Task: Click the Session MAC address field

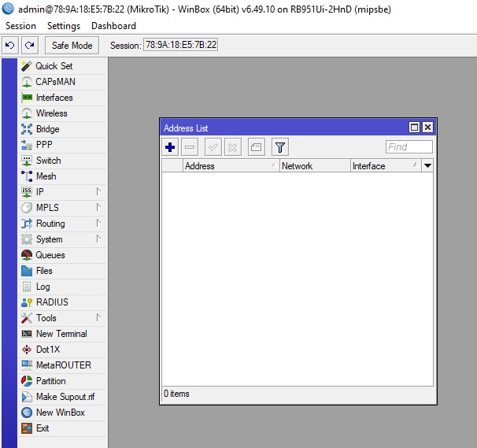Action: pyautogui.click(x=181, y=45)
